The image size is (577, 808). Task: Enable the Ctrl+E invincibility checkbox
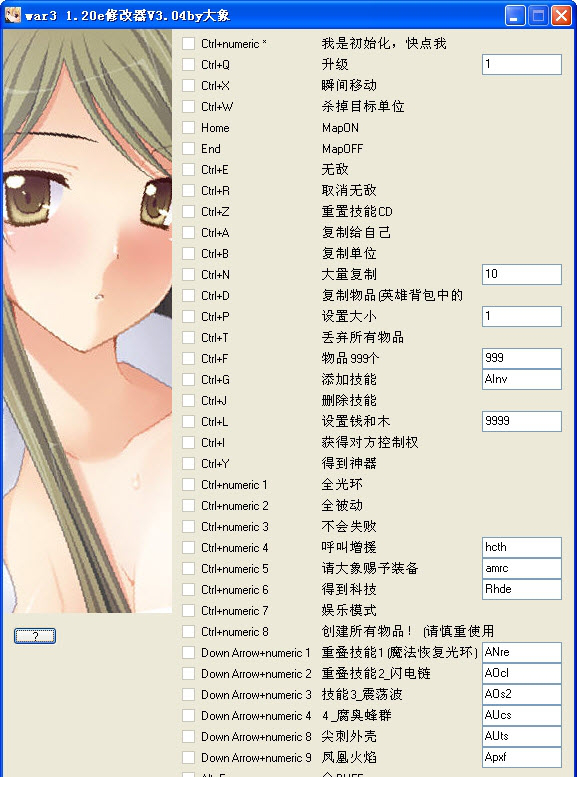coord(189,170)
